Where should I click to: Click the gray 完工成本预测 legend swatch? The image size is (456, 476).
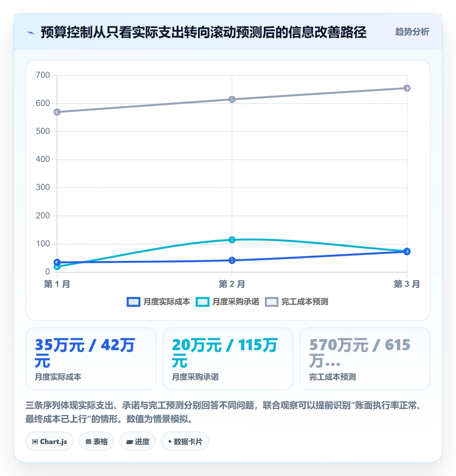pos(271,302)
